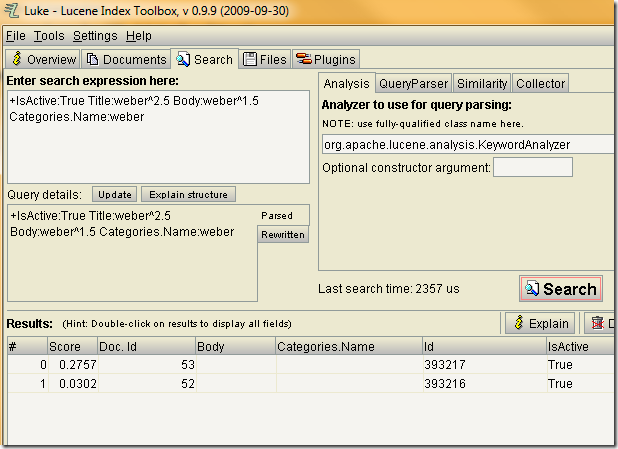
Task: Click the Luke application icon in title bar
Action: click(x=12, y=11)
